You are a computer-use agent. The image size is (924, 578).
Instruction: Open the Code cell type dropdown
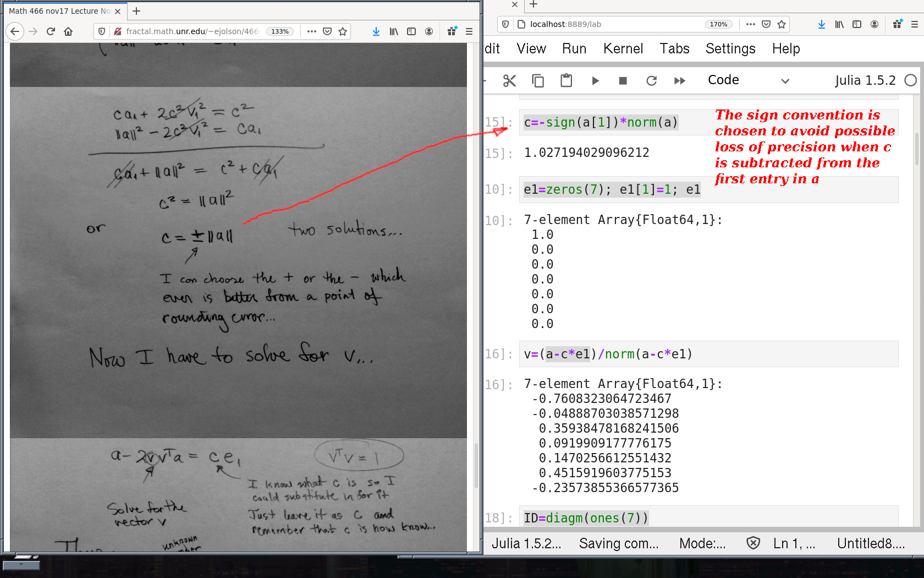(x=748, y=80)
